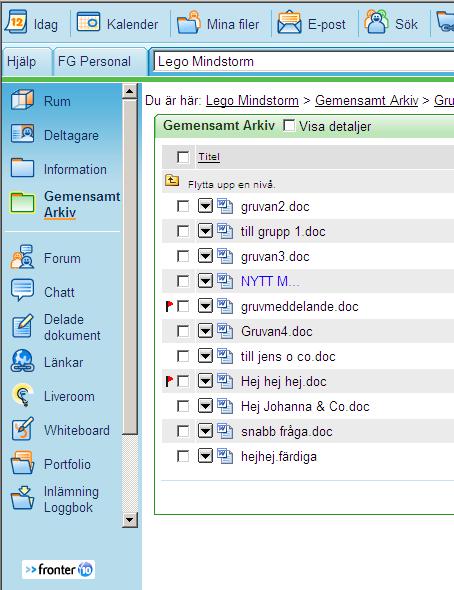
Task: Open the dropdown arrow for gruvan3.doc
Action: (205, 256)
